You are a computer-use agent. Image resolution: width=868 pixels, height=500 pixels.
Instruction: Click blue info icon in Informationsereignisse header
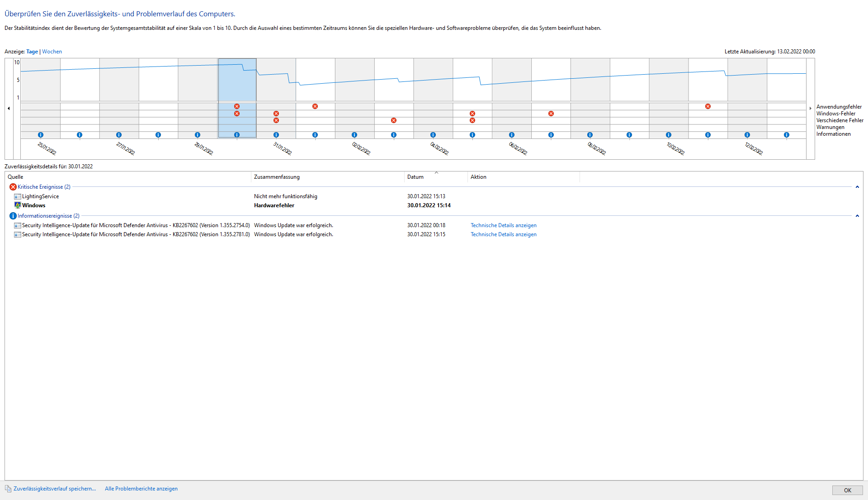coord(13,216)
